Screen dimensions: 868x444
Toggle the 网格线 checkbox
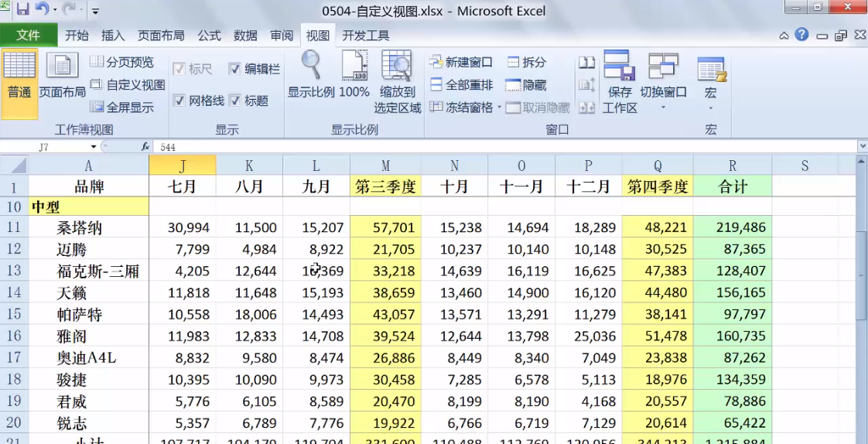coord(179,101)
